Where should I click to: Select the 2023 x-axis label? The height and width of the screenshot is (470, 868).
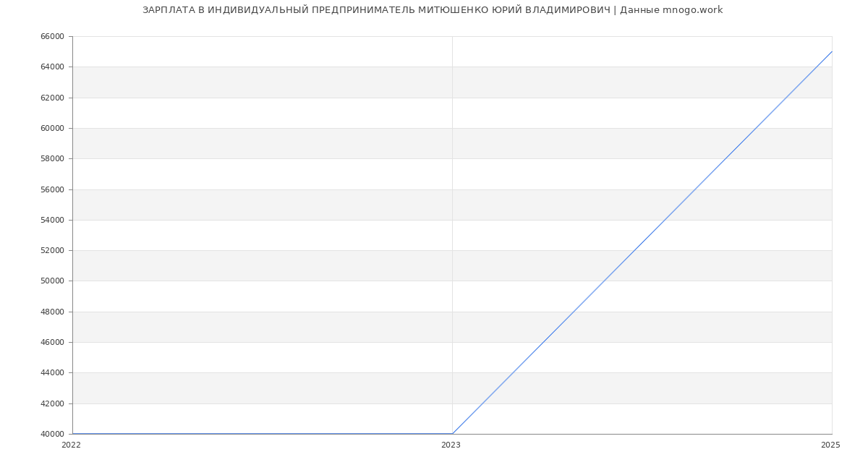(x=451, y=445)
